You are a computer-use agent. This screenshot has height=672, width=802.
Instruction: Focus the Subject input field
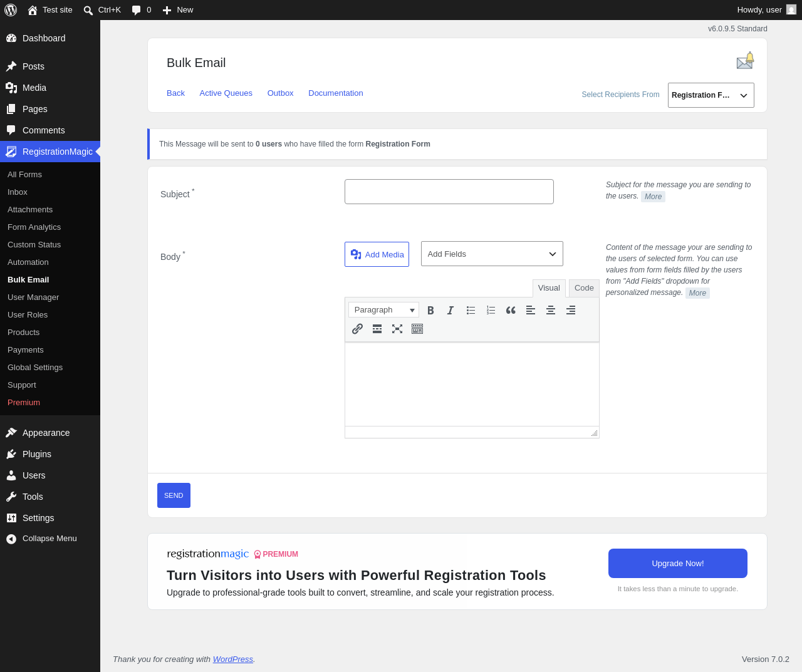pyautogui.click(x=449, y=192)
